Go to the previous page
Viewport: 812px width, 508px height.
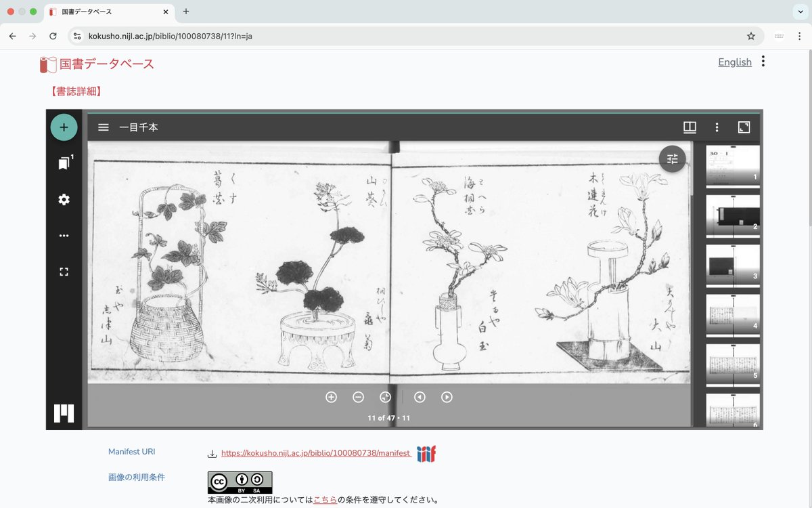420,397
